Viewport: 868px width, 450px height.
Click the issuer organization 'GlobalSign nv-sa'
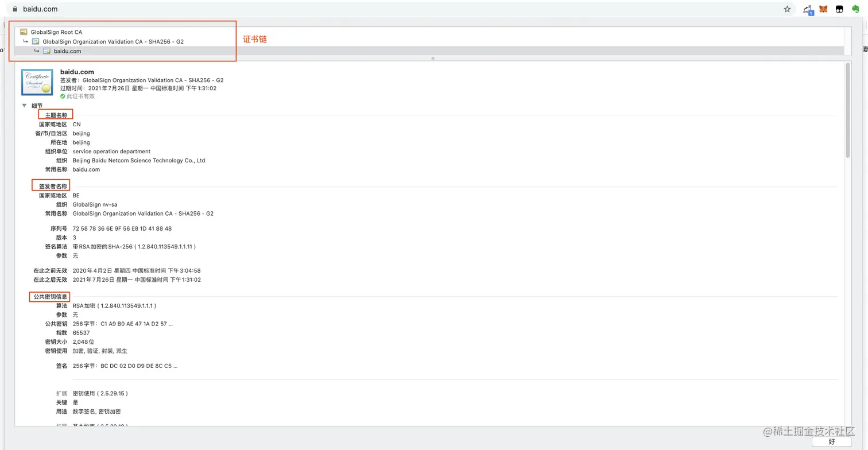95,204
